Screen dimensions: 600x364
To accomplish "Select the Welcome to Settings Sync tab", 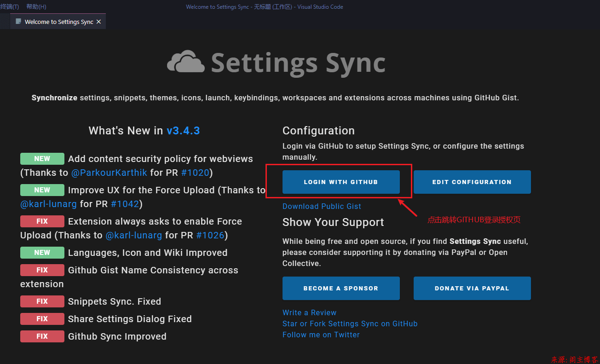I will point(58,22).
